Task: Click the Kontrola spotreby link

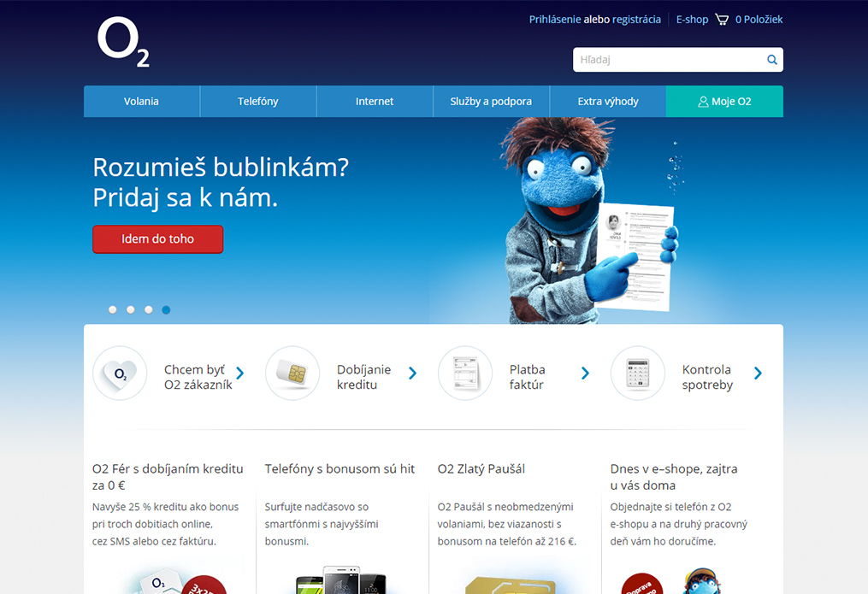Action: point(707,377)
